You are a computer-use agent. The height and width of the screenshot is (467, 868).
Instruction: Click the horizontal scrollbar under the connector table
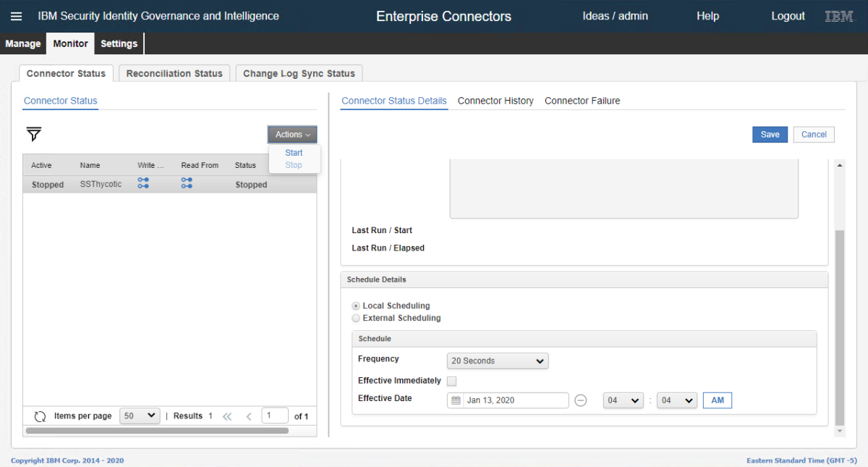[156, 431]
